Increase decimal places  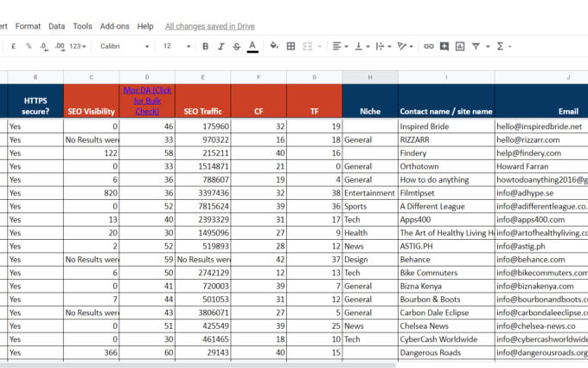[60, 46]
